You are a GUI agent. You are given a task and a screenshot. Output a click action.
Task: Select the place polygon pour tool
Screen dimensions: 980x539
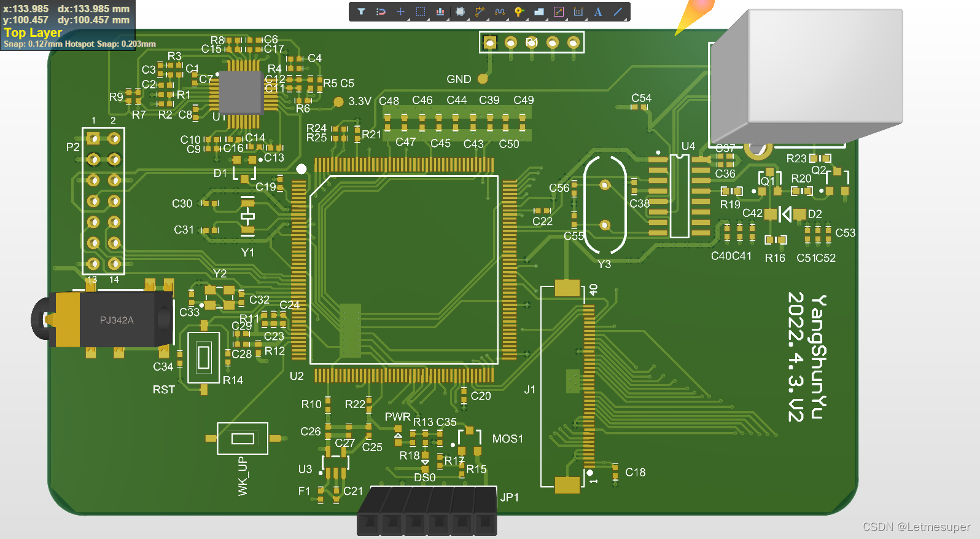click(539, 12)
